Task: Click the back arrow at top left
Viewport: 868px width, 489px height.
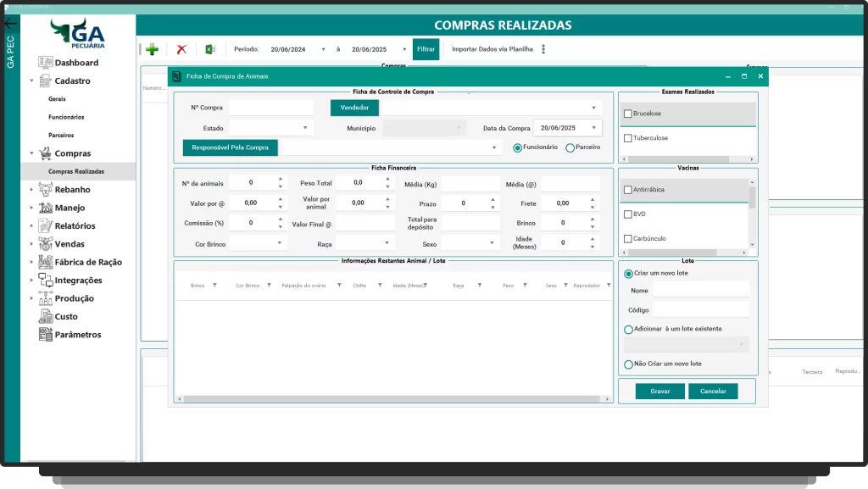Action: pyautogui.click(x=10, y=23)
